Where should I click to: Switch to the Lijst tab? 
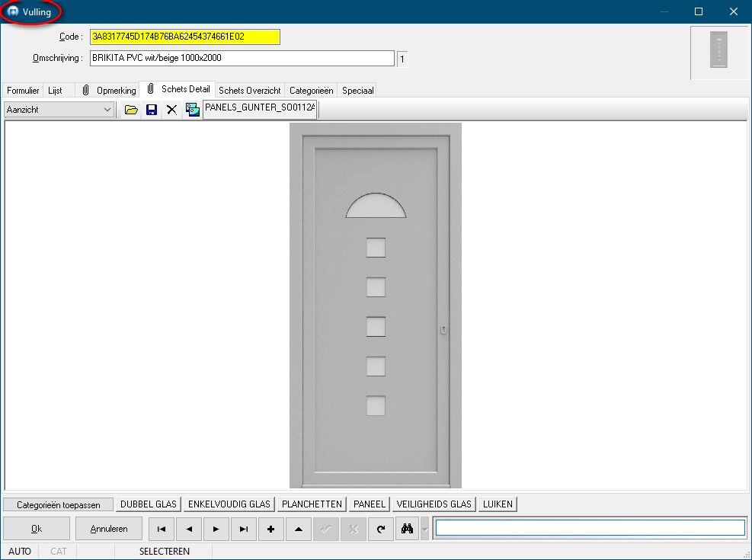[55, 90]
